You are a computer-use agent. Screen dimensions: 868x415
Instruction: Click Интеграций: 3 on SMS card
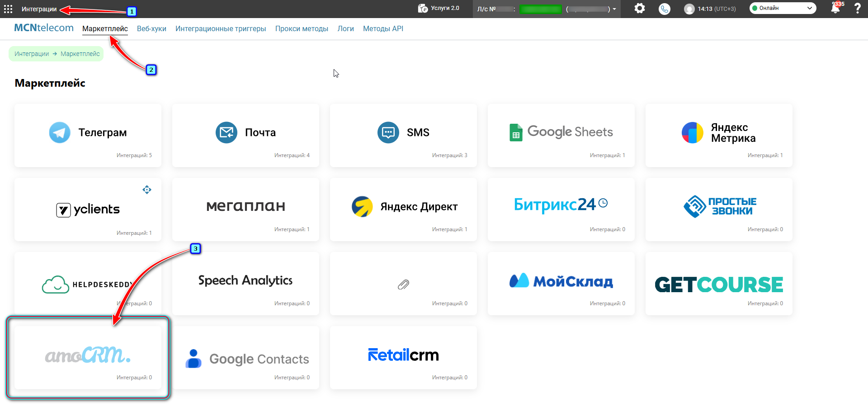pyautogui.click(x=450, y=155)
